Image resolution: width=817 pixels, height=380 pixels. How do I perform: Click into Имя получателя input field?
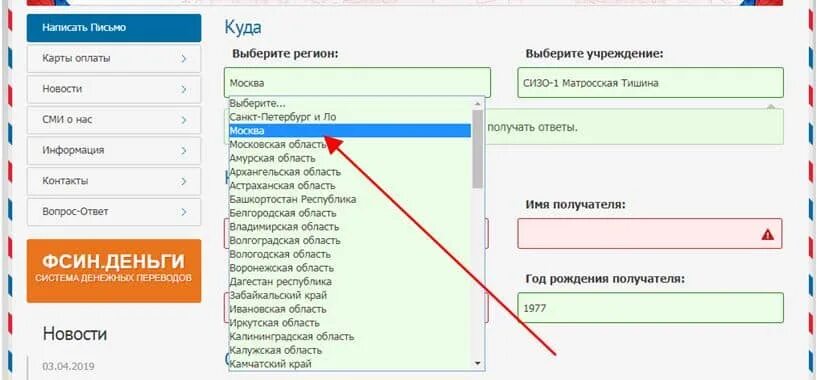pyautogui.click(x=650, y=234)
